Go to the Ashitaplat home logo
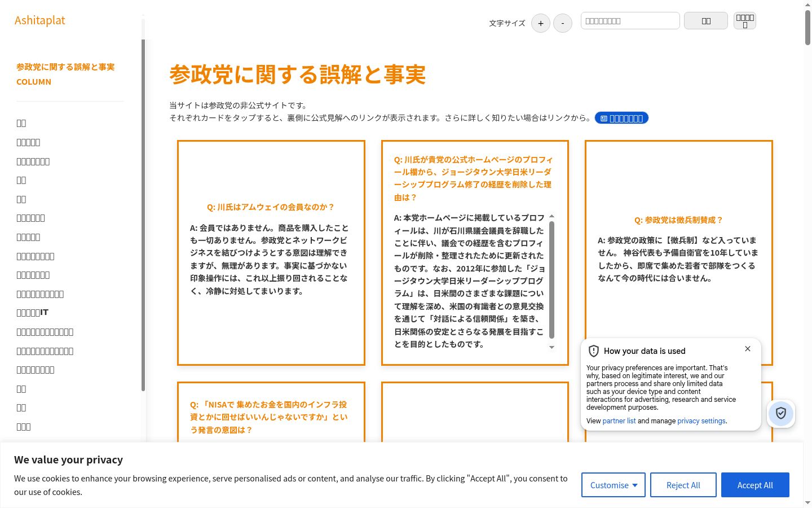Viewport: 812px width, 508px height. (40, 20)
